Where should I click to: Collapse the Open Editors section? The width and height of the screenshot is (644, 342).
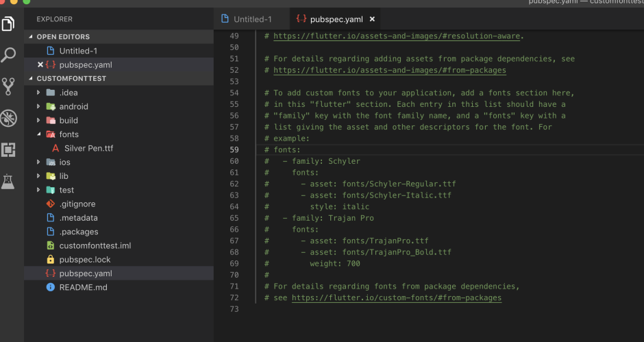[31, 36]
